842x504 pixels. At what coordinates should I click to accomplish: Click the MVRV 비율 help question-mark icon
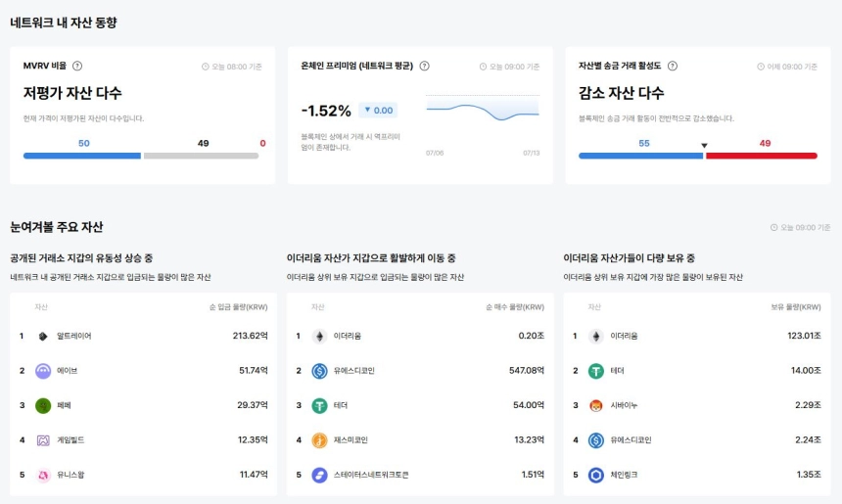(77, 66)
